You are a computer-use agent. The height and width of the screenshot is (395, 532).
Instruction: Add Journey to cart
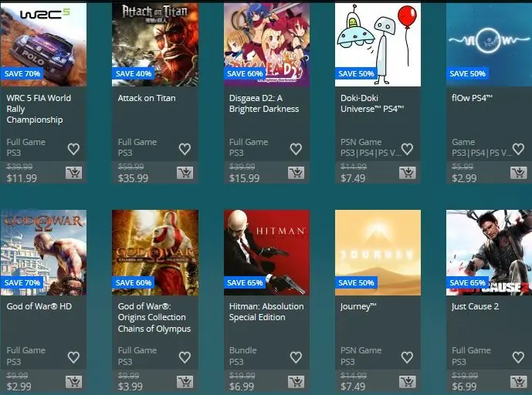pyautogui.click(x=408, y=382)
